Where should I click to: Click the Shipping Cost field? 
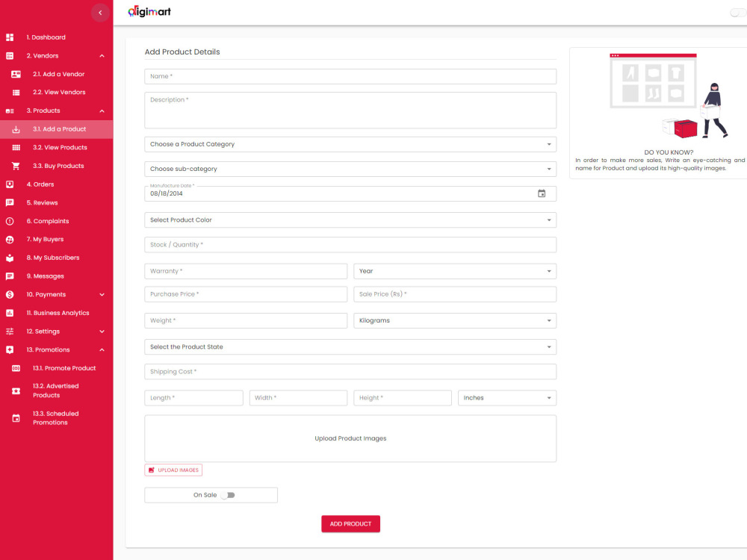(350, 372)
